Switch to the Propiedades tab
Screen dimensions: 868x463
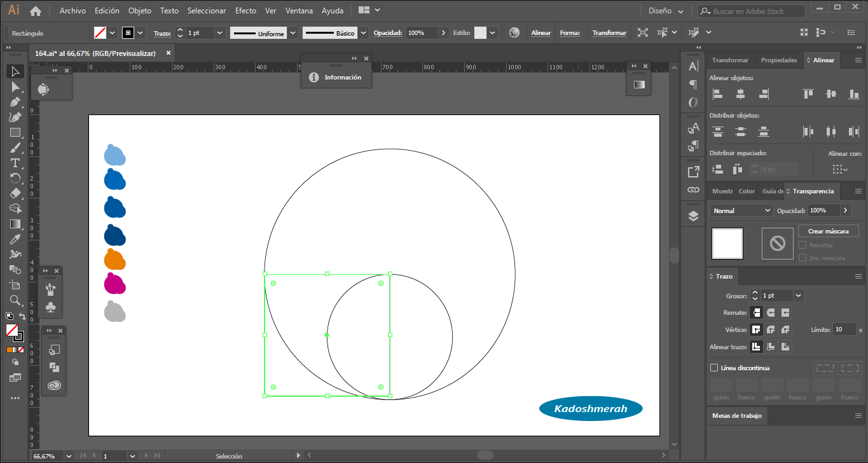pos(779,60)
